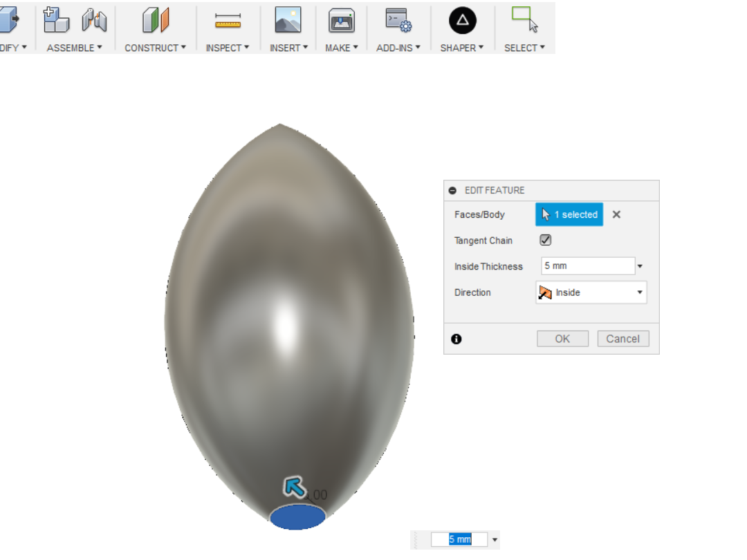Select the window selection icon under Select
Screen dimensions: 747x560
[x=521, y=19]
